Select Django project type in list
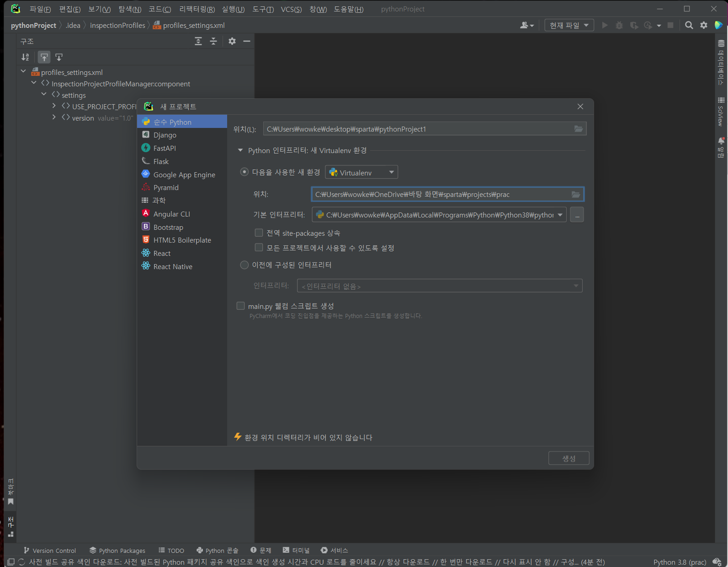The width and height of the screenshot is (728, 567). [182, 135]
